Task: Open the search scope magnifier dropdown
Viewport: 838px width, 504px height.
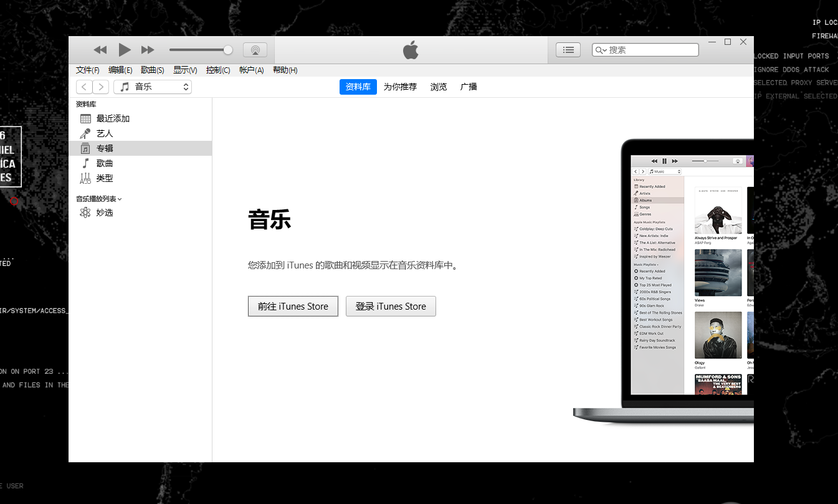Action: click(600, 50)
